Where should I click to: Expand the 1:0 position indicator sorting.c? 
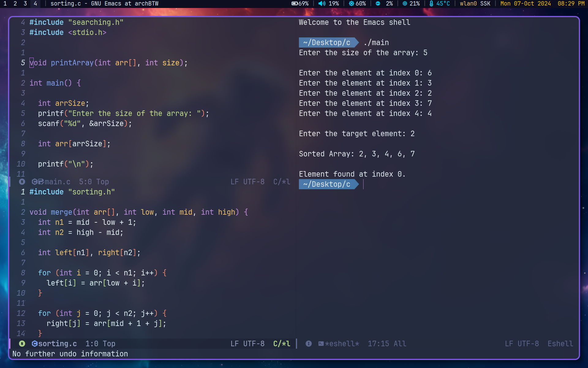coord(92,343)
